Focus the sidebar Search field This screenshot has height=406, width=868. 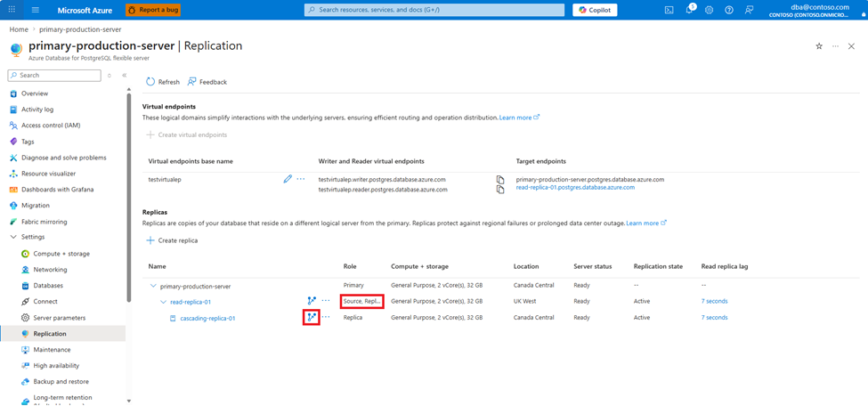click(54, 76)
